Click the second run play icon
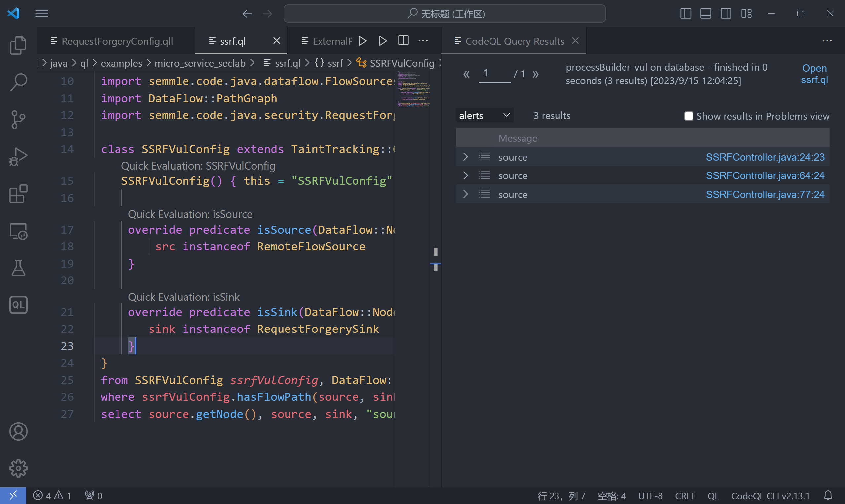 (383, 41)
